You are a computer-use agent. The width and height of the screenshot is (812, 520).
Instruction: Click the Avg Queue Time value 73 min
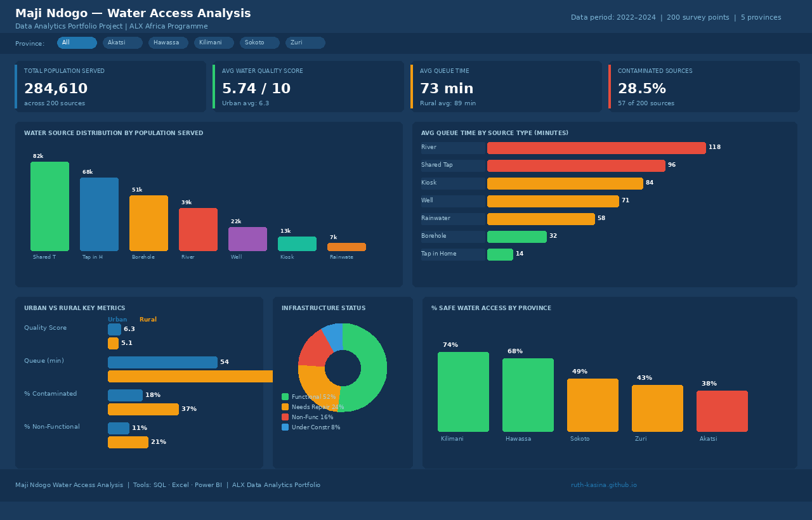click(x=447, y=89)
